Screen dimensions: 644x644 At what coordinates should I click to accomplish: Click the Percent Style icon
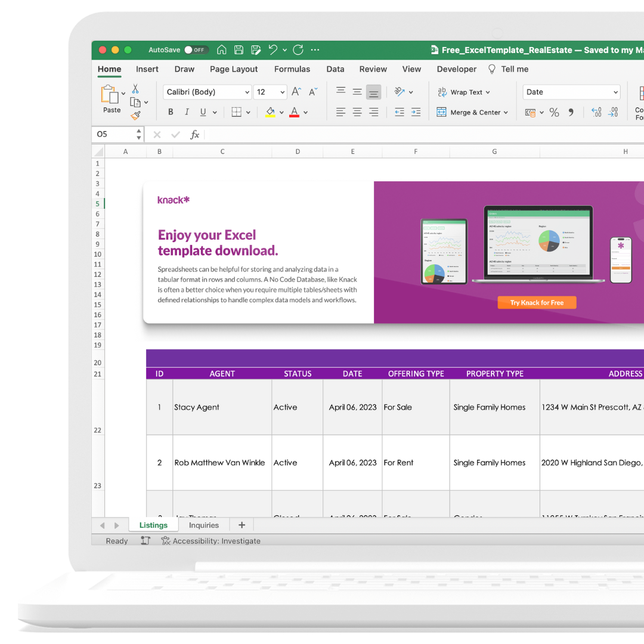pyautogui.click(x=553, y=112)
